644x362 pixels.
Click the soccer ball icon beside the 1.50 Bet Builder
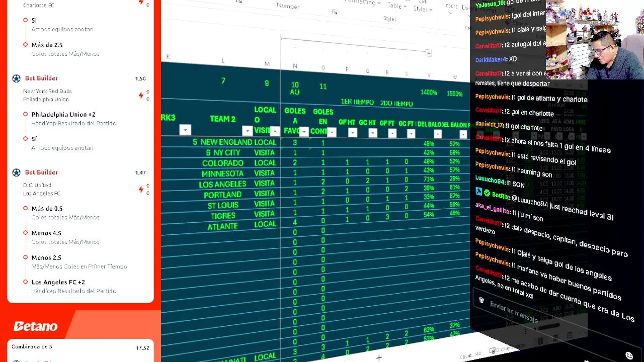16,78
